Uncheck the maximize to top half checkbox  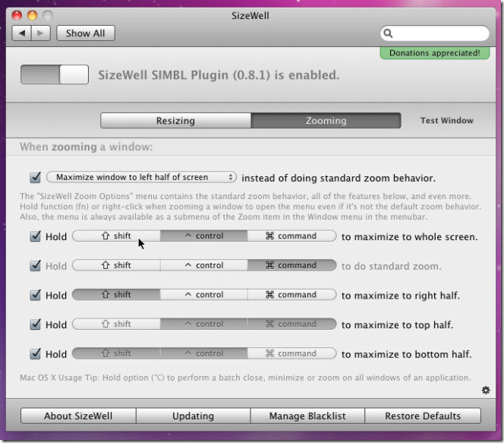pyautogui.click(x=36, y=324)
